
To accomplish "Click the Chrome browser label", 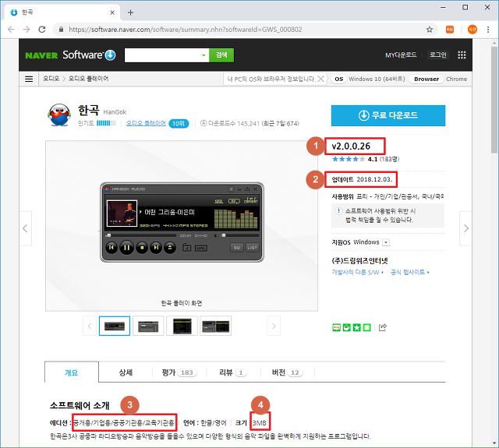I will (456, 79).
